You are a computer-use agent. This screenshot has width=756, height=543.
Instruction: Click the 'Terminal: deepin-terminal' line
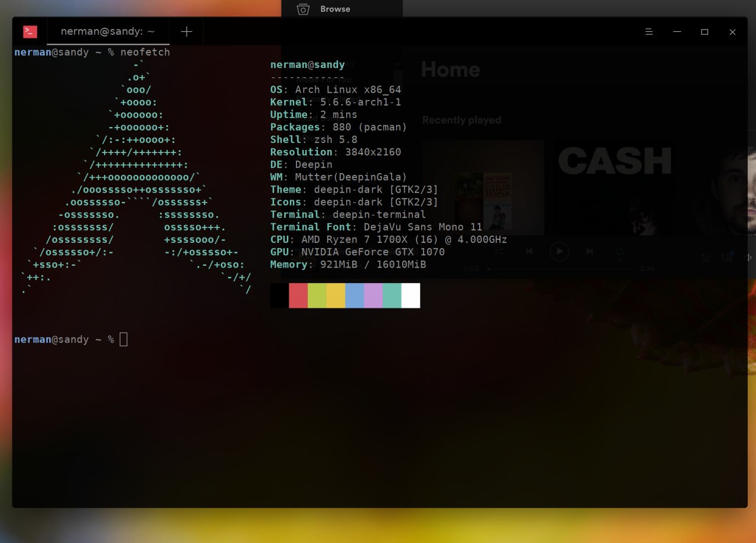coord(348,214)
